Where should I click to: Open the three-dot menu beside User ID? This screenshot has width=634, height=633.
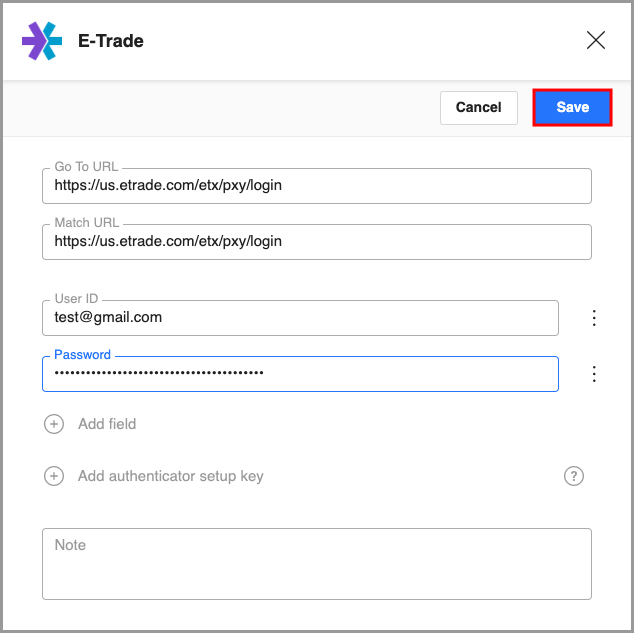click(594, 318)
